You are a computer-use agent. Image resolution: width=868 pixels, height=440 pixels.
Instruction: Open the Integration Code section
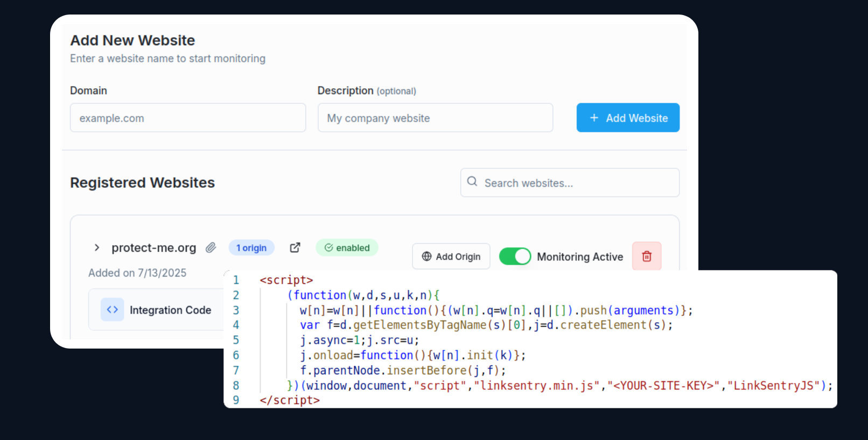coord(157,310)
